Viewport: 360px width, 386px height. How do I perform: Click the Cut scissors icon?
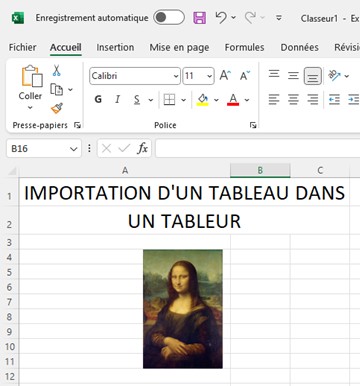pyautogui.click(x=56, y=70)
